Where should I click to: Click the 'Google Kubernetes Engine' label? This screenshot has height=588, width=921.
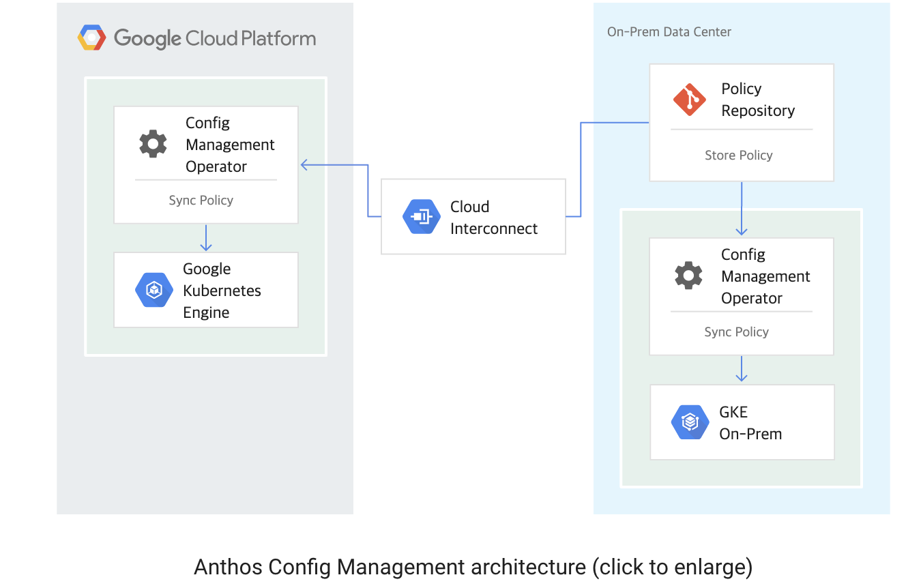pyautogui.click(x=222, y=291)
